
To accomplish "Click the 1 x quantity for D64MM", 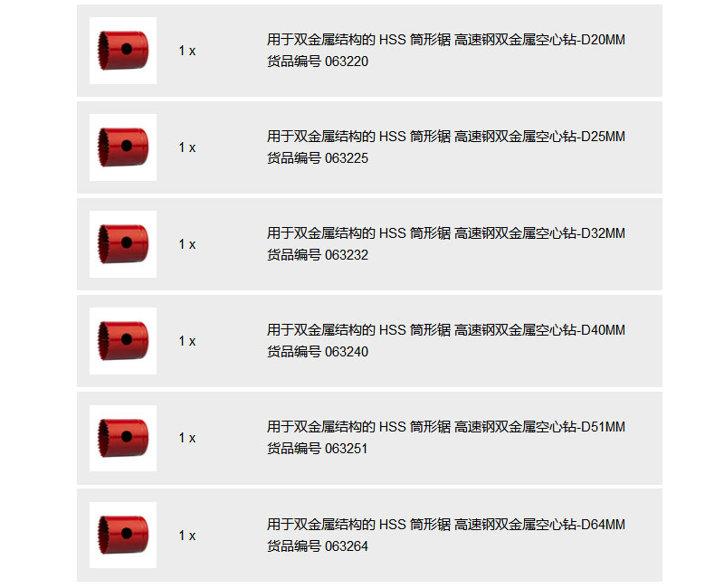I will click(x=187, y=536).
